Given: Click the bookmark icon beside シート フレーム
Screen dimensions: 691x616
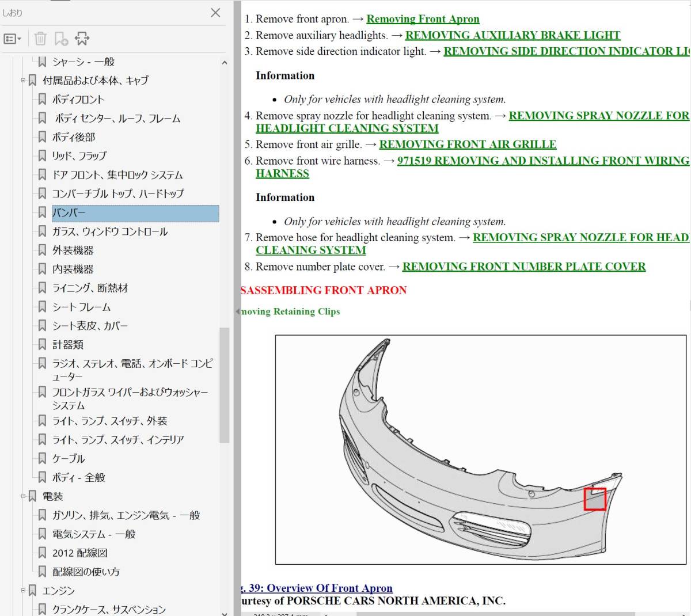Looking at the screenshot, I should click(x=42, y=307).
